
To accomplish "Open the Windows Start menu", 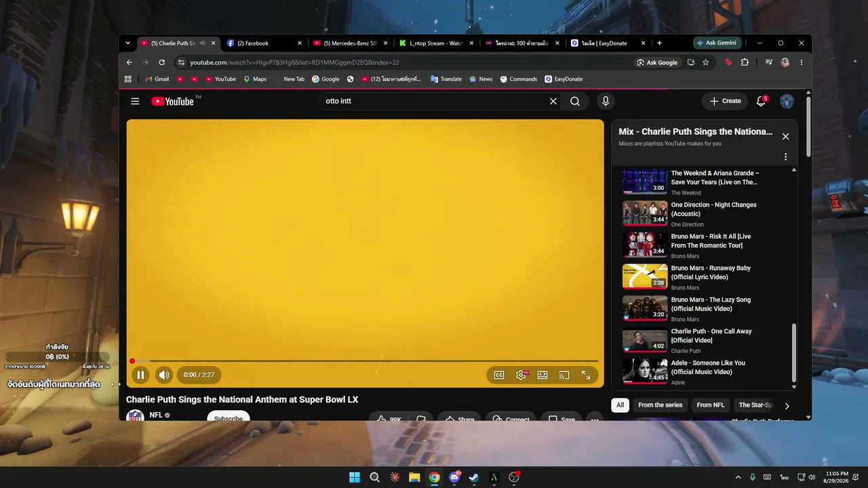I will 355,477.
